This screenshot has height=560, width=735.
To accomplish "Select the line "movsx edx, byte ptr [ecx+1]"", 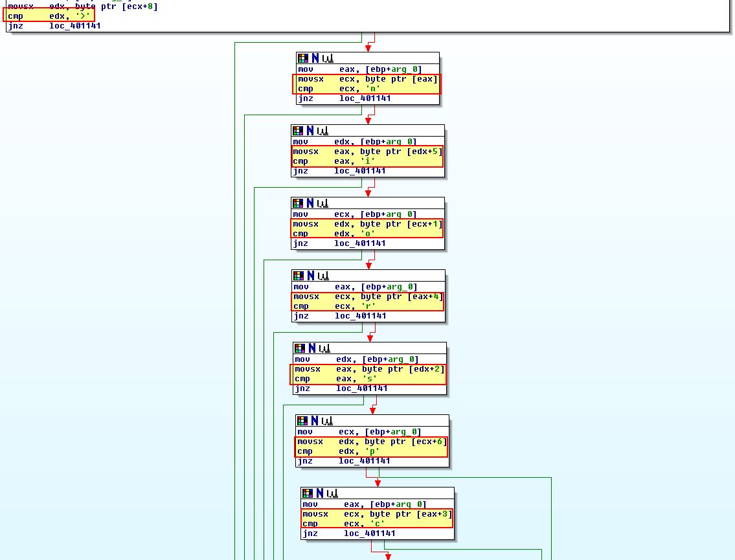I will click(x=368, y=225).
